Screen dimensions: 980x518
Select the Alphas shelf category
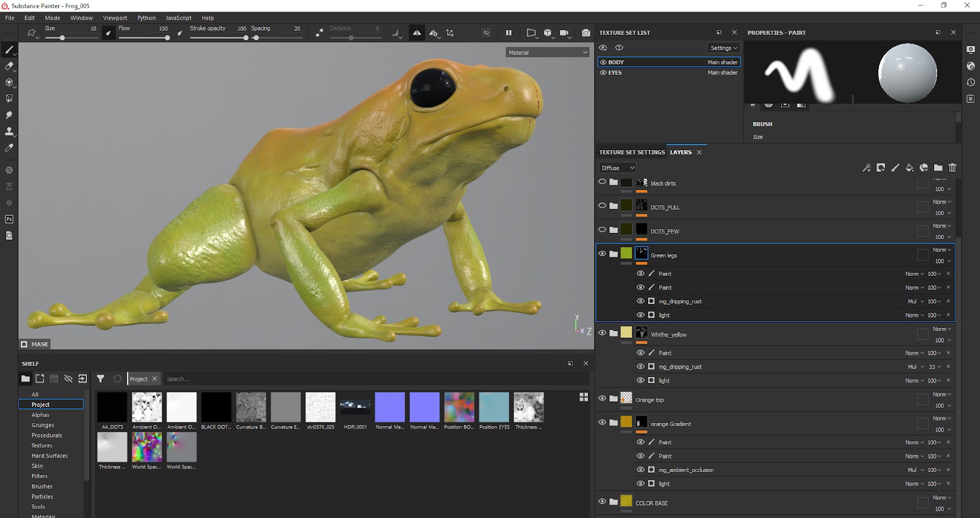[x=40, y=415]
